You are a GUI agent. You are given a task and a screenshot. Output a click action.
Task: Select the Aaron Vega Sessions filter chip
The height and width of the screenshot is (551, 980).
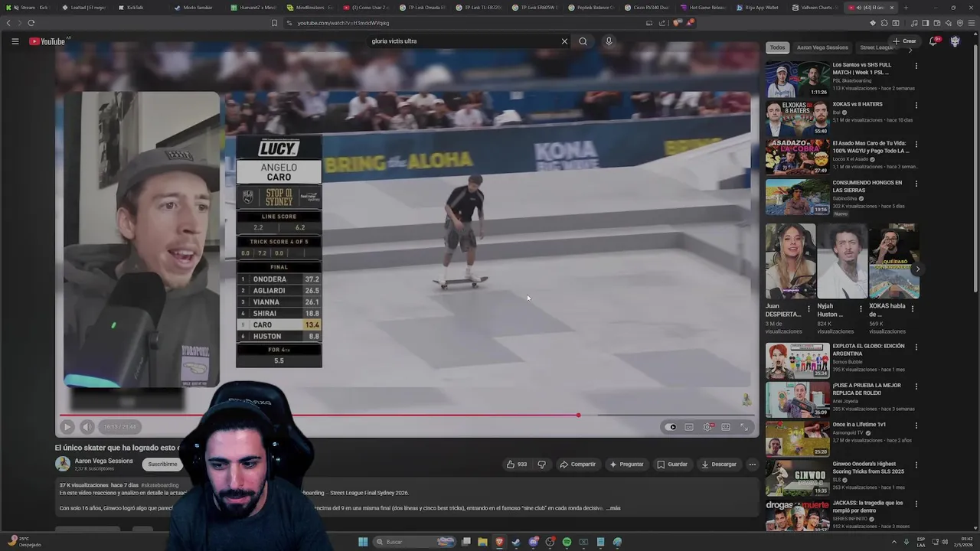[x=822, y=47]
